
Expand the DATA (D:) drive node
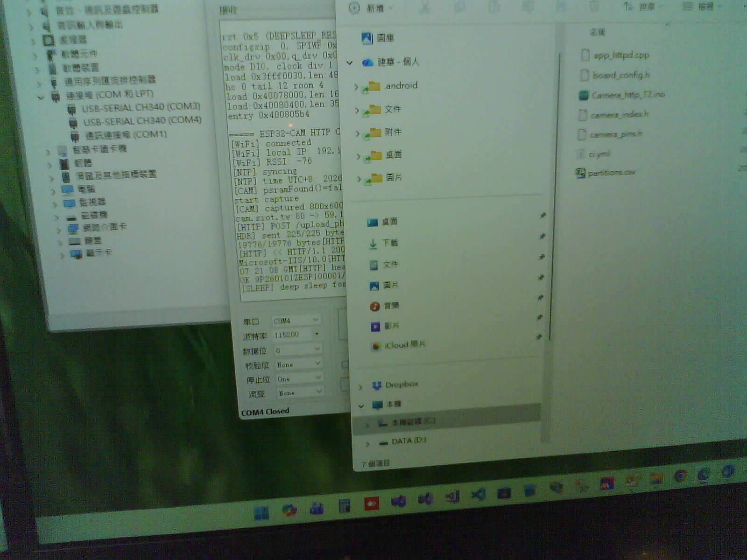[x=367, y=443]
